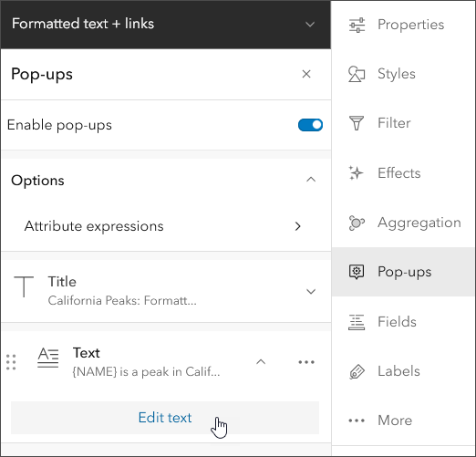Click the '{NAME} is a peak in Calif...' preview
476x457 pixels.
(146, 372)
